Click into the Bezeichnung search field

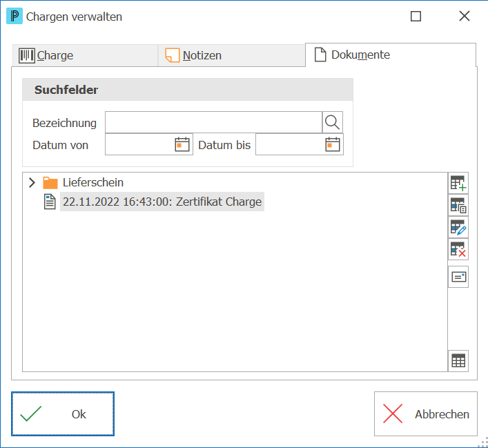pyautogui.click(x=213, y=122)
